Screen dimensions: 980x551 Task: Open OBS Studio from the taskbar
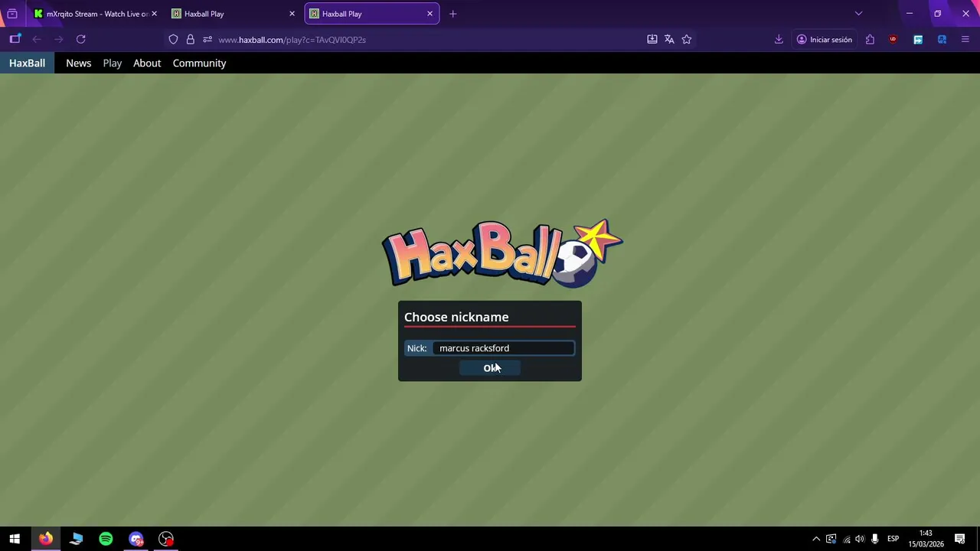click(x=166, y=539)
